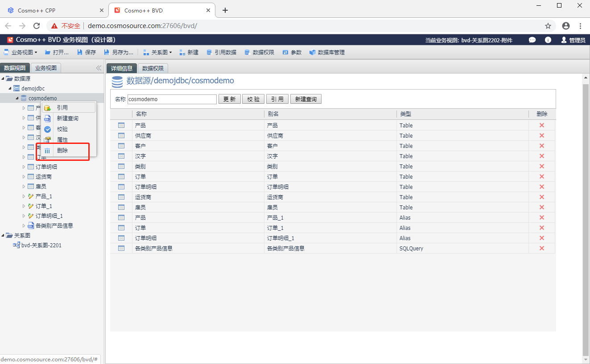Choose 属性 in the context menu
The image size is (590, 364).
[x=69, y=139]
